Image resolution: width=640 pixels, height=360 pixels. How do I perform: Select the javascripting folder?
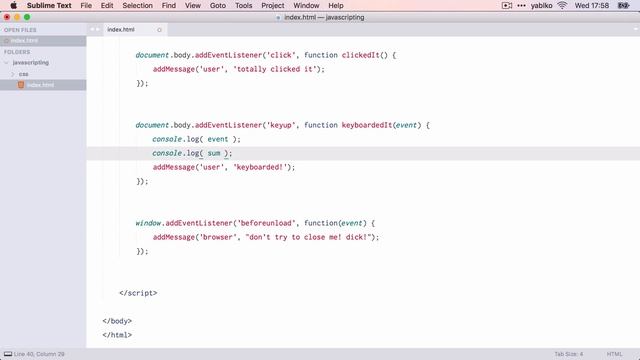point(31,62)
